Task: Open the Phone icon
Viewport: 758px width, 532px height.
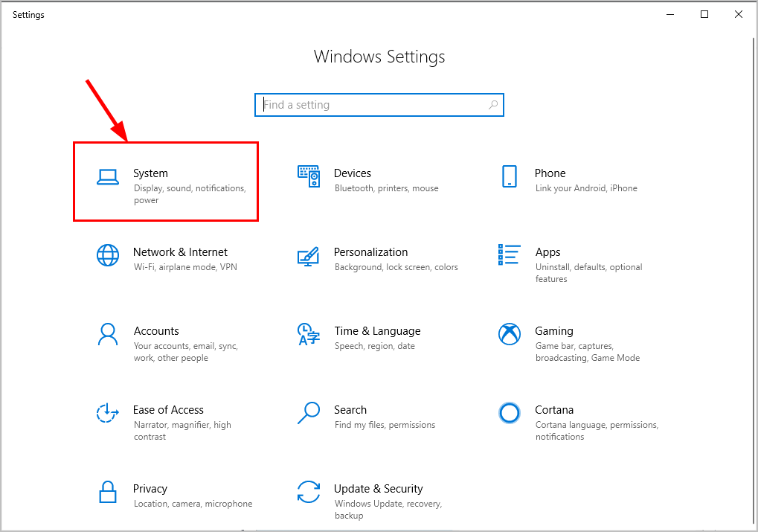Action: [509, 176]
